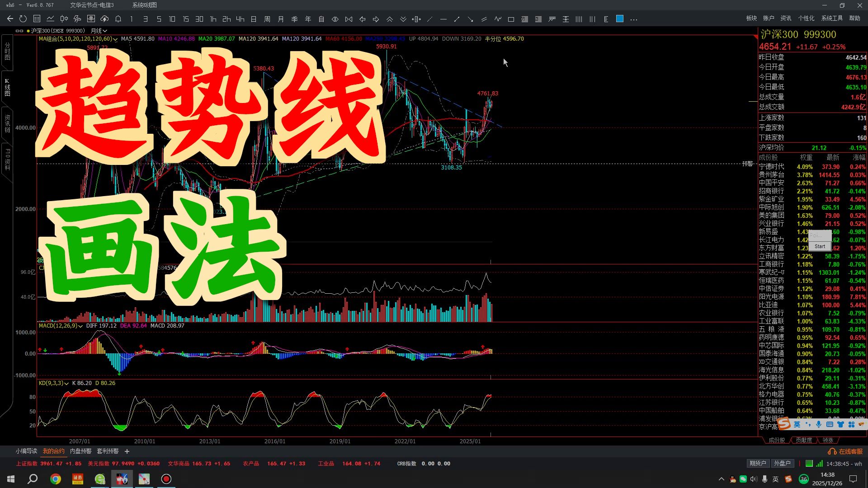This screenshot has width=868, height=488.
Task: Switch to 月 monthly period
Action: [281, 19]
